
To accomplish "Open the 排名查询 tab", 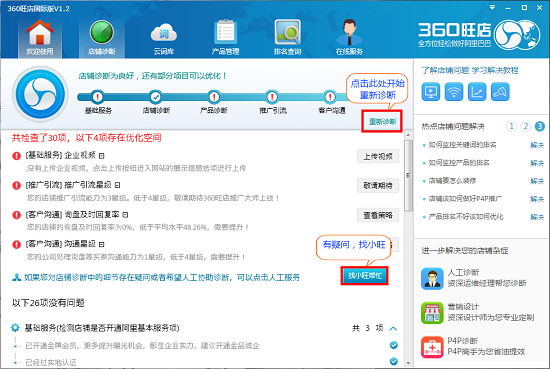I will [x=287, y=38].
